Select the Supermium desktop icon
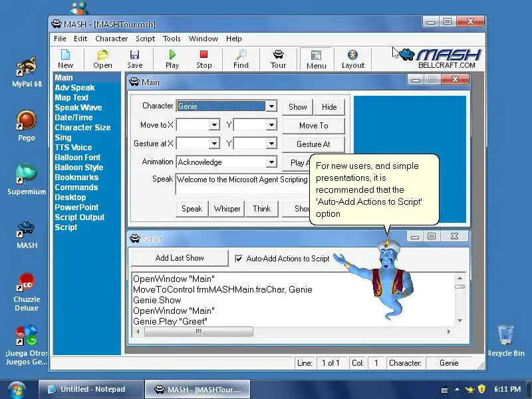532x399 pixels. [x=27, y=180]
